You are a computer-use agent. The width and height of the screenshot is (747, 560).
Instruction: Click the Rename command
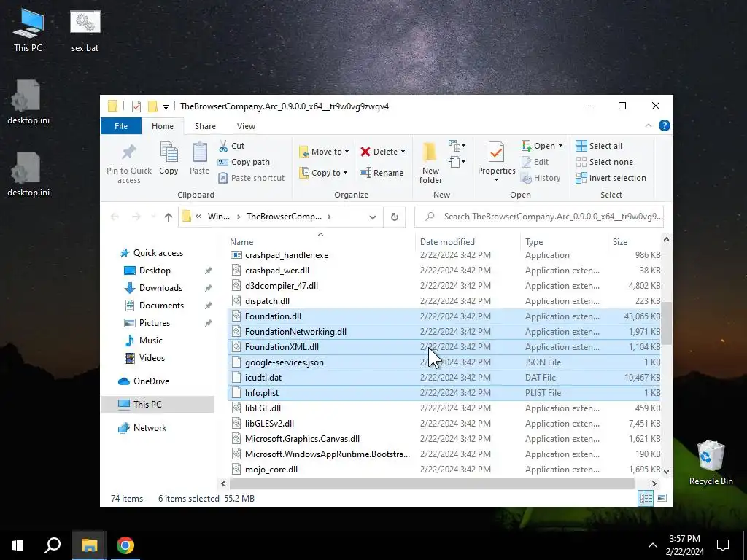point(382,173)
